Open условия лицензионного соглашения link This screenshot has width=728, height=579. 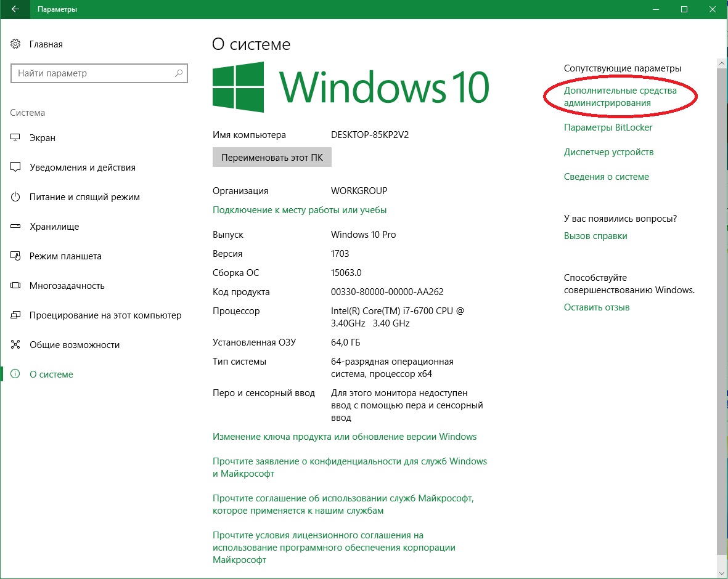pos(334,548)
